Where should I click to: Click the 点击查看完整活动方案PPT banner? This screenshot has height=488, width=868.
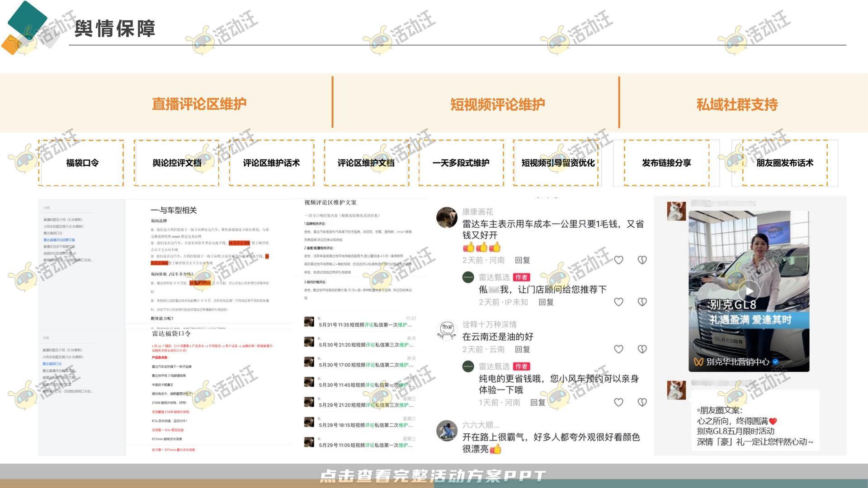tap(433, 475)
